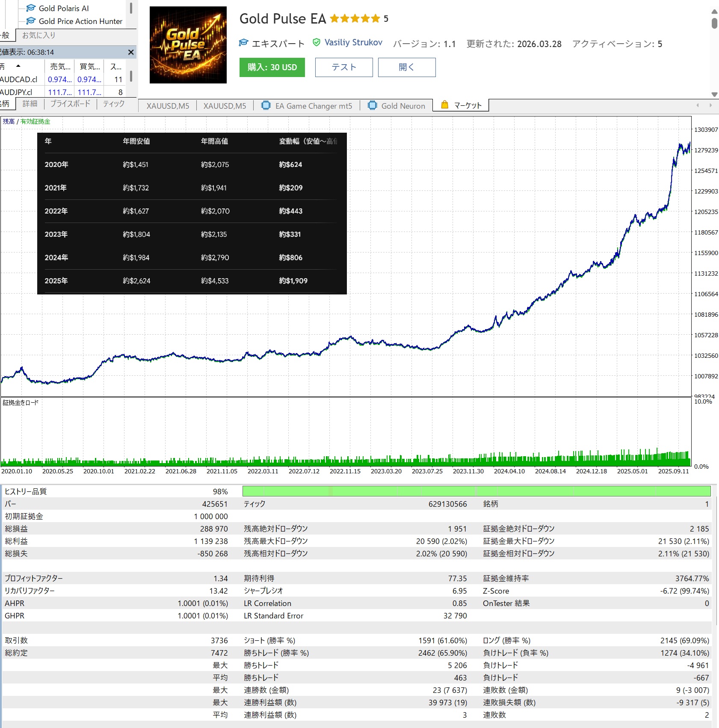Viewport: 719px width, 728px height.
Task: Click the Gold Neuron chip icon
Action: 373,105
